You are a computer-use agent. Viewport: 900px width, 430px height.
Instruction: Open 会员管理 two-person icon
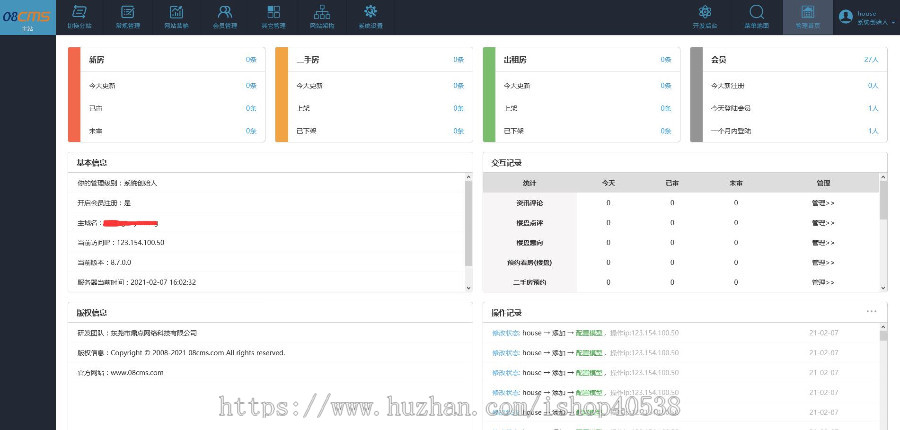coord(225,11)
